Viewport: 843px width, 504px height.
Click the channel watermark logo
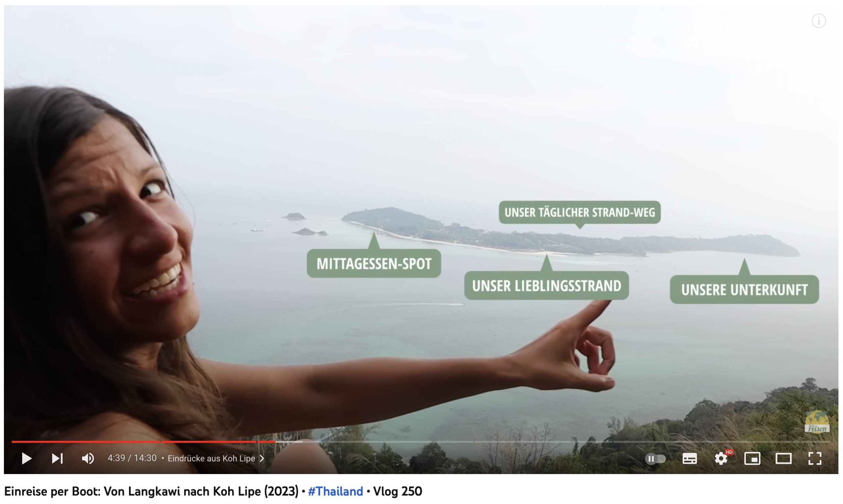point(817,422)
